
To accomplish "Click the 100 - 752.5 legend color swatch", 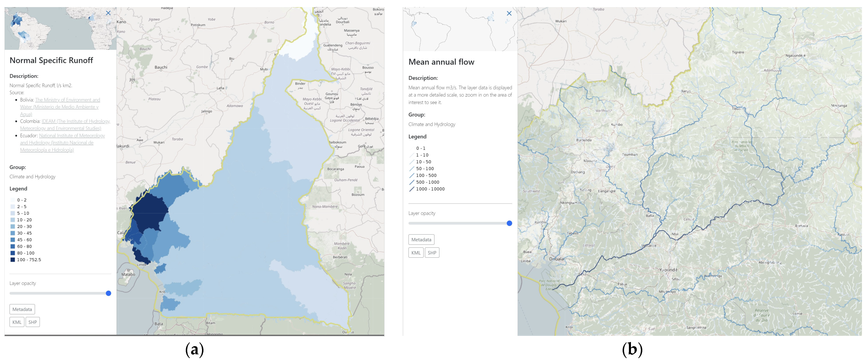I will click(13, 260).
